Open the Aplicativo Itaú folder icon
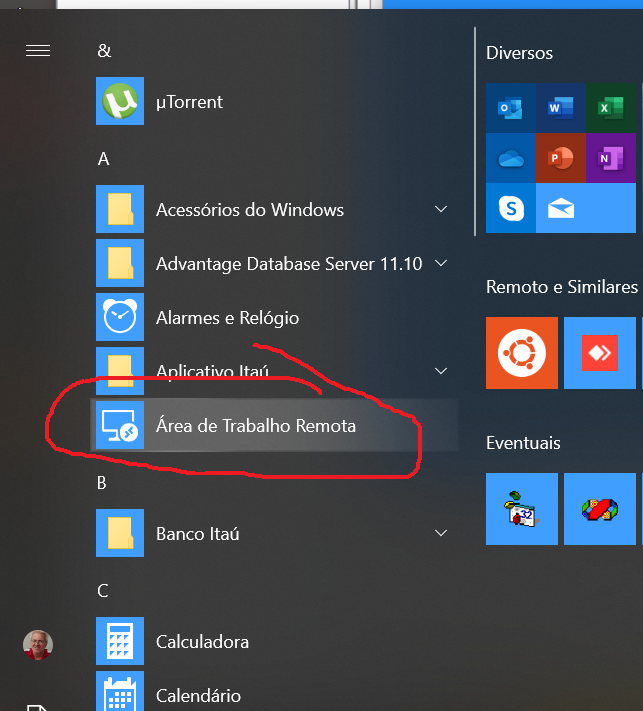Image resolution: width=643 pixels, height=711 pixels. coord(120,371)
